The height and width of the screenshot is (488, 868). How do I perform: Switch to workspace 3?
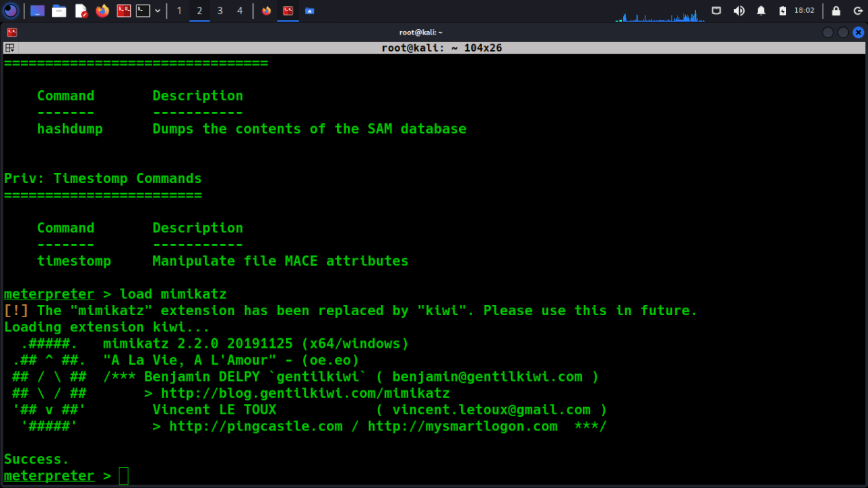pos(220,11)
